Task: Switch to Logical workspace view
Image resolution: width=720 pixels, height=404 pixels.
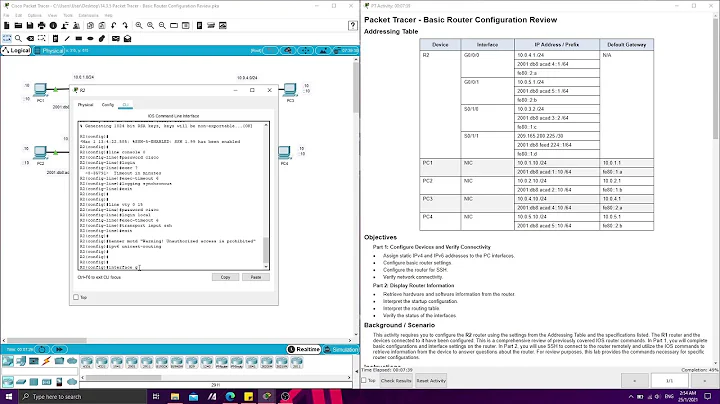Action: coord(16,50)
